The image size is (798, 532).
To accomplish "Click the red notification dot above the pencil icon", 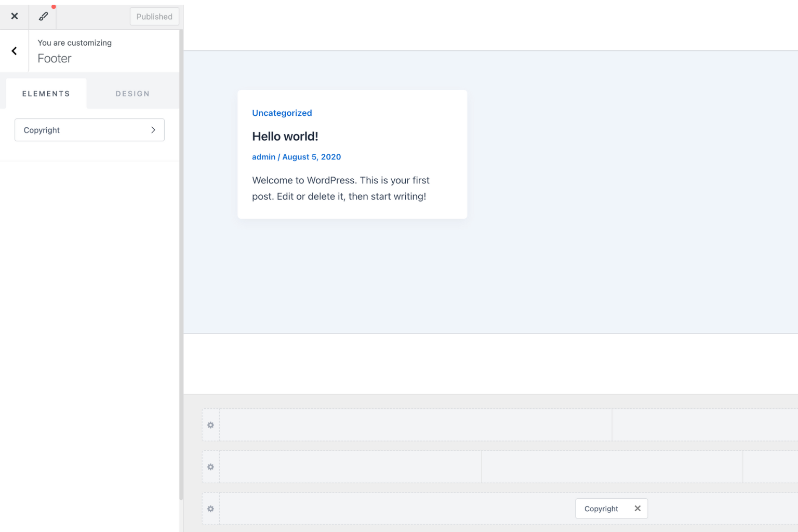I will click(54, 7).
